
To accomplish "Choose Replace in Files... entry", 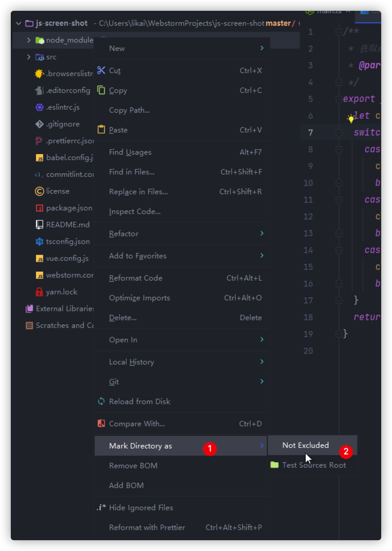I will [182, 192].
